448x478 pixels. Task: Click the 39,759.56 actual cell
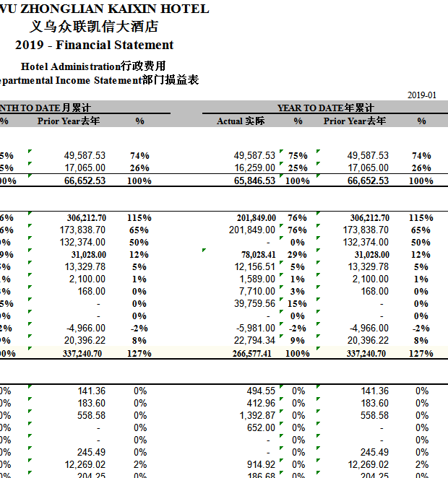click(x=254, y=304)
